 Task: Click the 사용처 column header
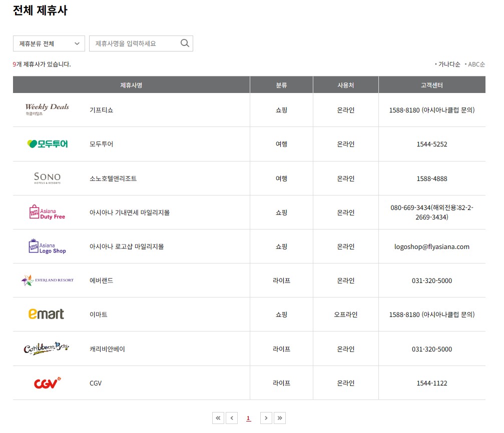(345, 85)
